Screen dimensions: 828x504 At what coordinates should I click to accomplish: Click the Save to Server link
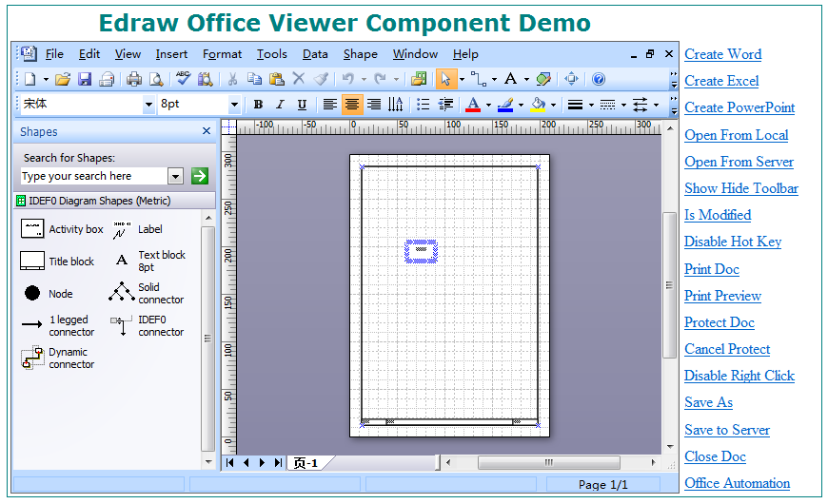coord(727,430)
